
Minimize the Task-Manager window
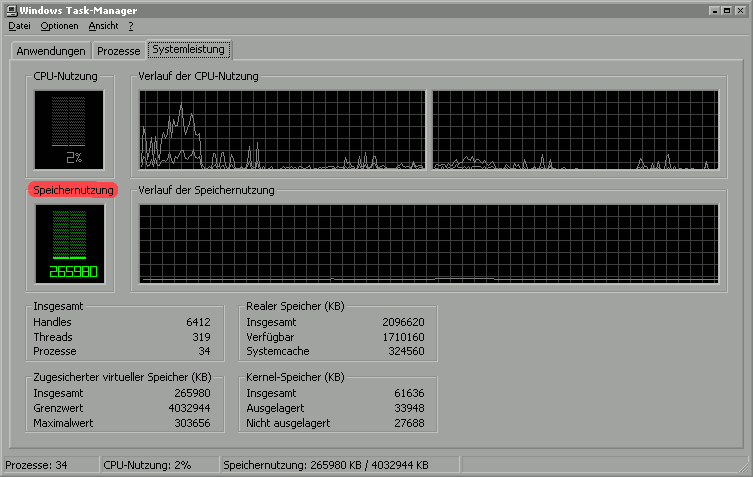[x=714, y=10]
